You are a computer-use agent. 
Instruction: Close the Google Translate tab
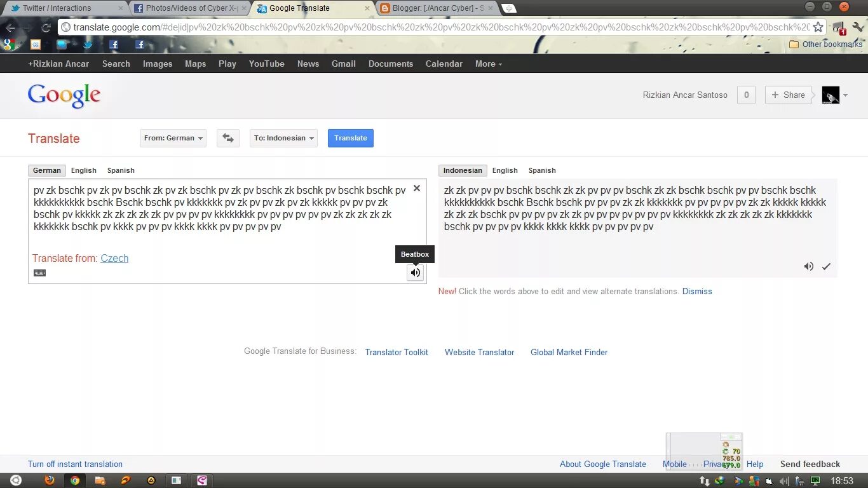coord(367,8)
